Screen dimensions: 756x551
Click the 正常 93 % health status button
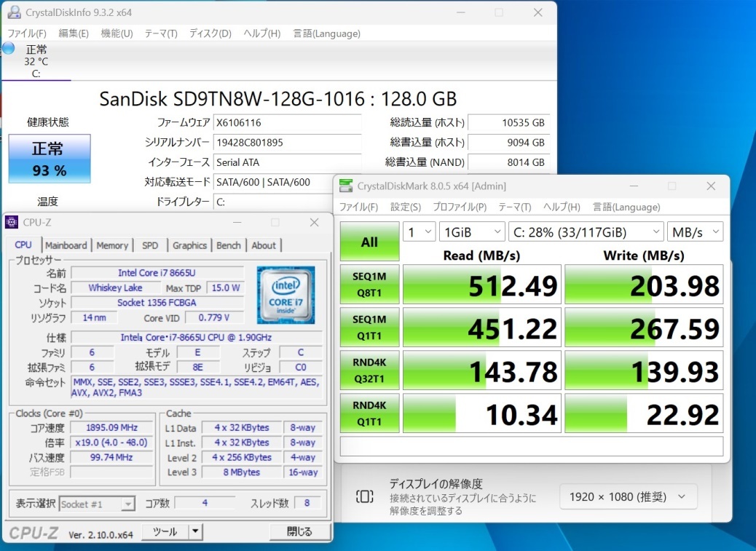pos(50,159)
